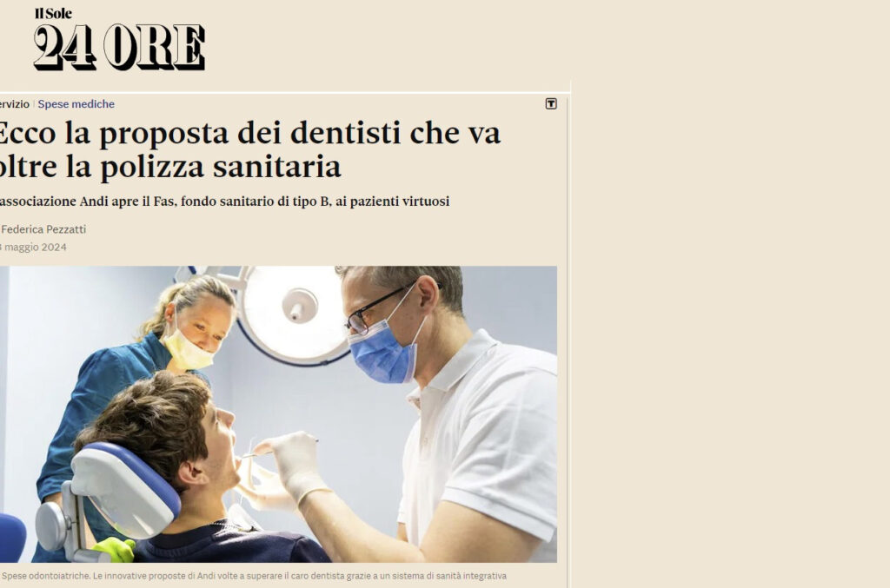Click the Servizio label
Viewport: 890px width, 588px height.
tap(14, 103)
